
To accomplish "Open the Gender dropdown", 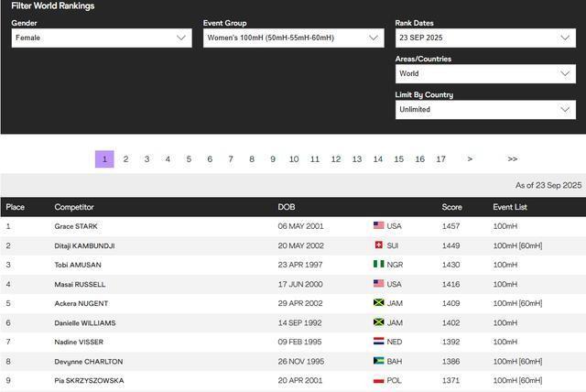I will coord(101,38).
